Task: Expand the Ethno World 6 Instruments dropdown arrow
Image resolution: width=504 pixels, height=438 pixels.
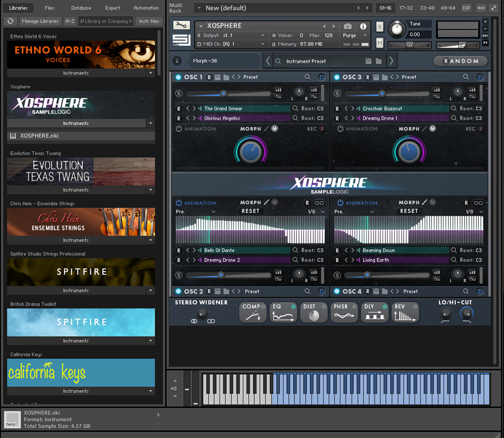Action: click(x=151, y=73)
